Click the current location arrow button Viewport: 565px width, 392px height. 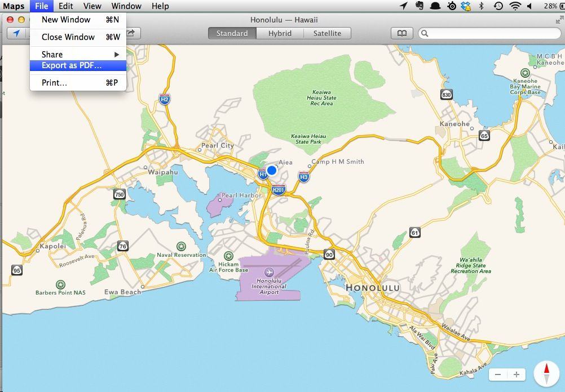click(x=16, y=33)
